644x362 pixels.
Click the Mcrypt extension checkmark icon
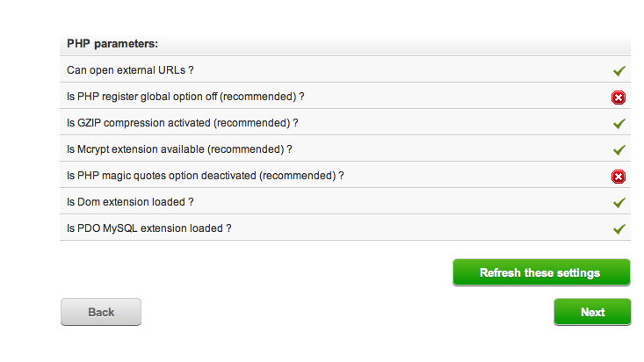tap(619, 149)
